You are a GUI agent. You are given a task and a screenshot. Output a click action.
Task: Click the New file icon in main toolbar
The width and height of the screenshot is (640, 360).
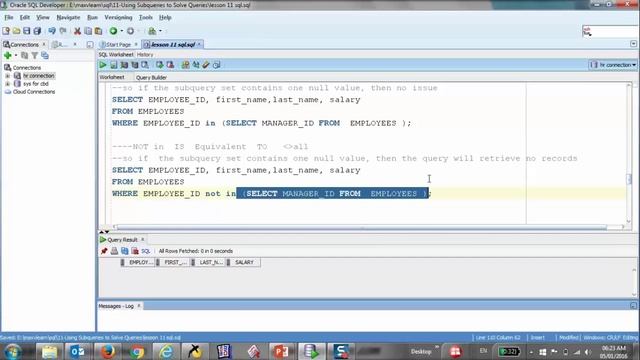tap(6, 31)
